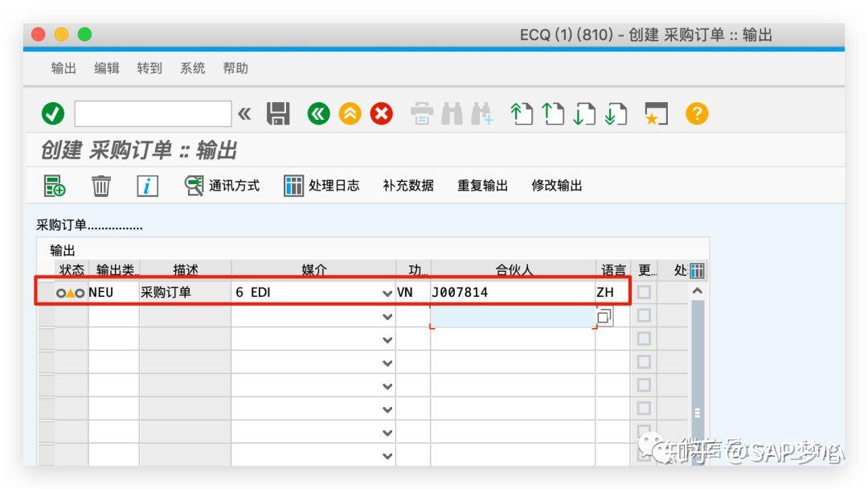This screenshot has width=868, height=489.
Task: Click the status traffic-light icon of NEU row
Action: (x=70, y=293)
